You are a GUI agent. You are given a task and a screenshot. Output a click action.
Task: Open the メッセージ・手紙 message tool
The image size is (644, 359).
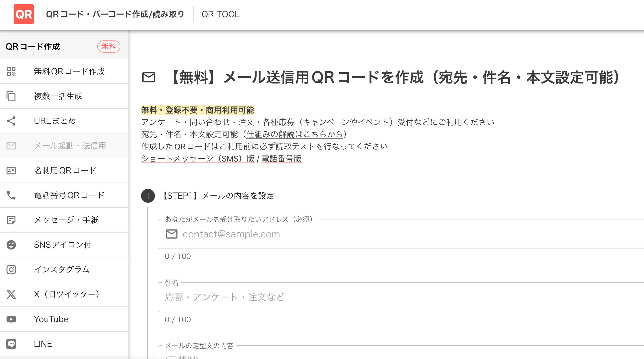tap(11, 220)
